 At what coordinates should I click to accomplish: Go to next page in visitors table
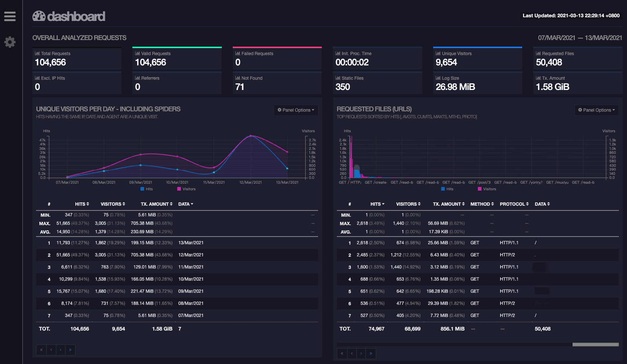pos(61,350)
